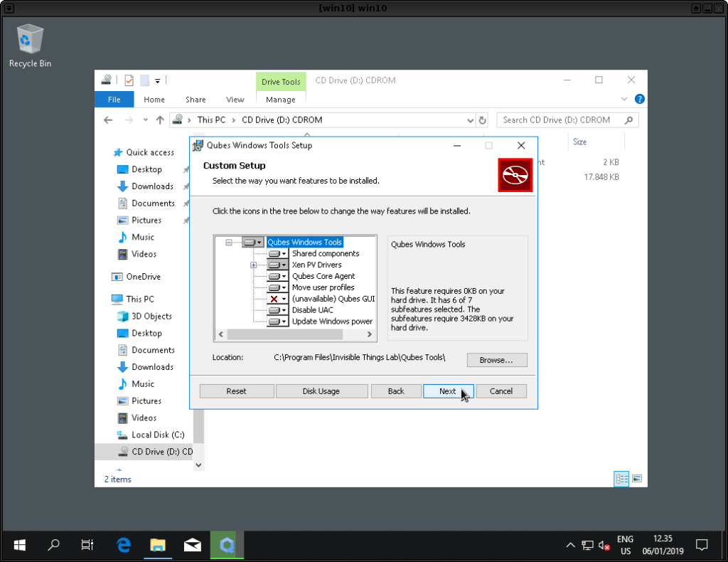Click Explorer help question mark icon

tap(639, 99)
